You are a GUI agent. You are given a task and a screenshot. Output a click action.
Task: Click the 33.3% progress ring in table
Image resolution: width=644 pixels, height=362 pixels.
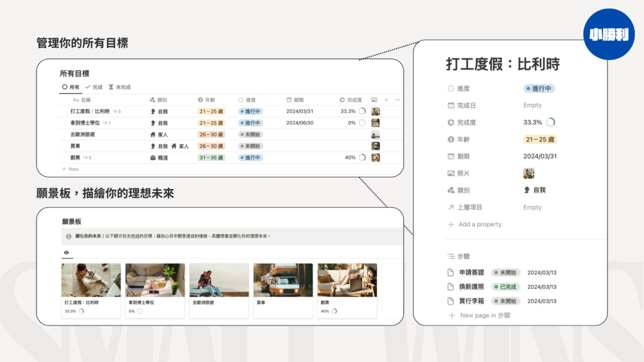click(x=362, y=111)
